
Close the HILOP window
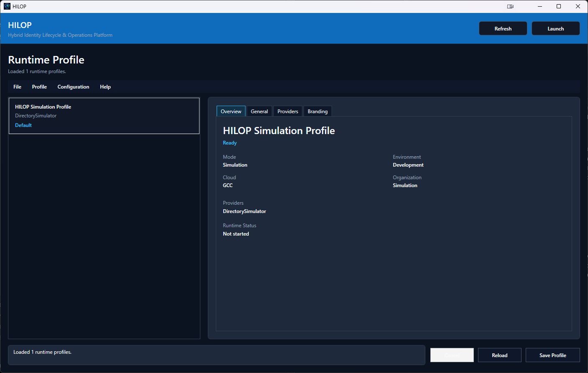click(x=578, y=6)
